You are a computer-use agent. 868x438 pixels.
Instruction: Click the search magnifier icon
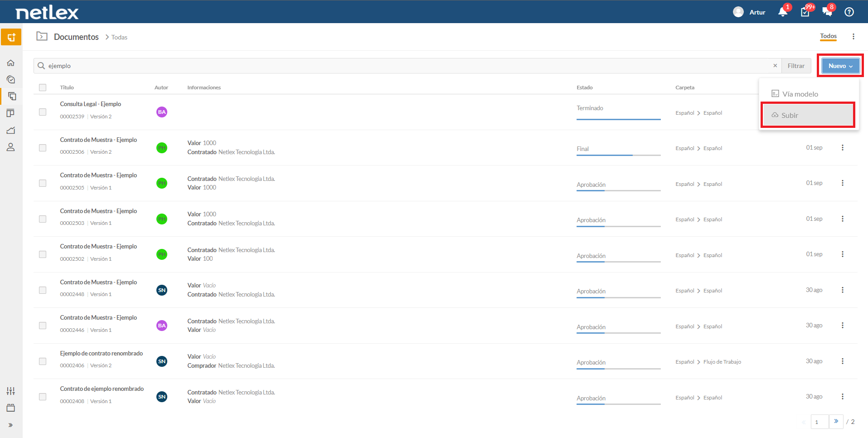point(41,66)
